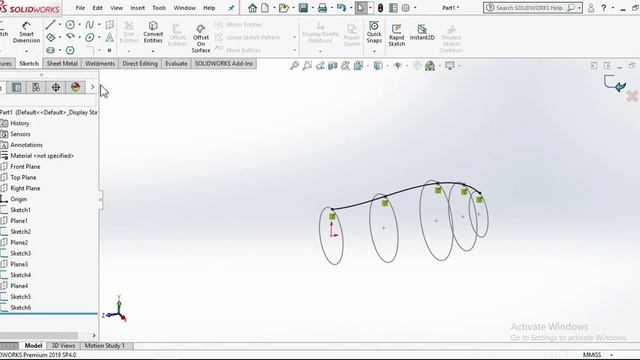Select the Smart Dimension tool
Screen dimensions: 640x360
coord(26,32)
